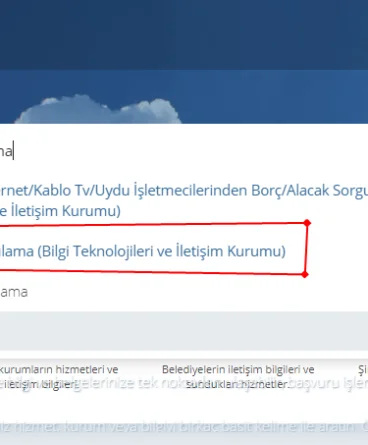Click the "e İletişim Kurumu)" line of the first suggestion
This screenshot has width=368, height=445.
[60, 211]
